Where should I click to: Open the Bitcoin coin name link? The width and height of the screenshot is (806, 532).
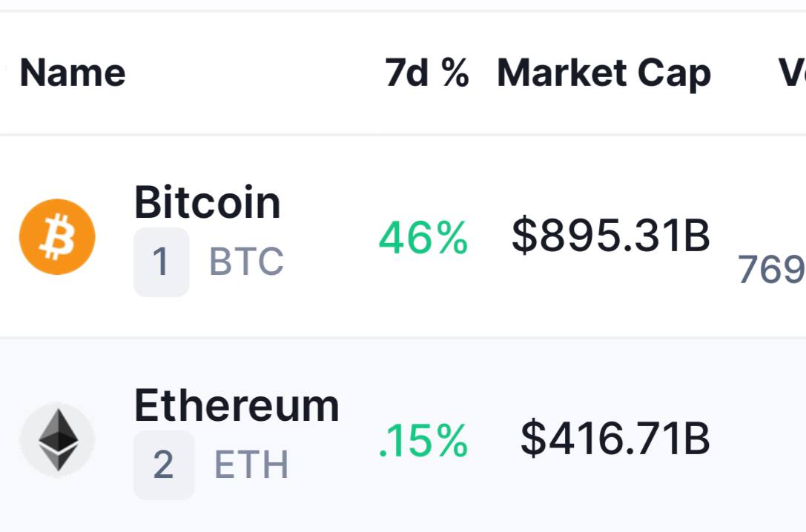click(x=207, y=202)
